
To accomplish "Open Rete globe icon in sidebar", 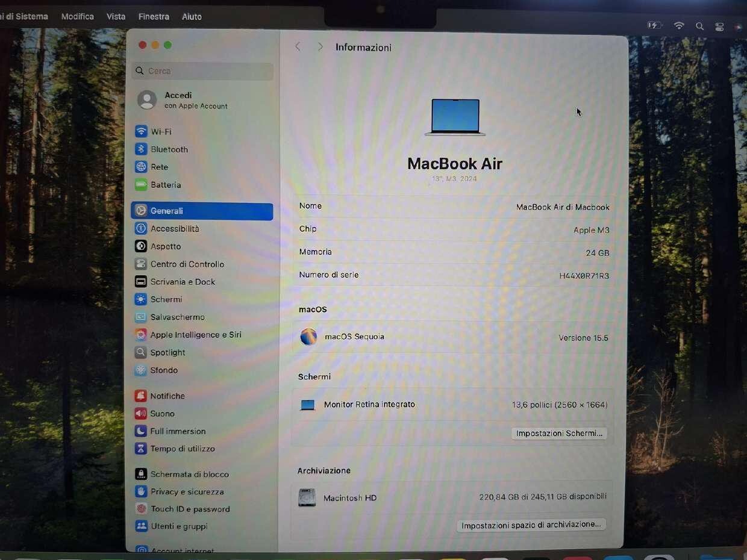I will pyautogui.click(x=141, y=167).
